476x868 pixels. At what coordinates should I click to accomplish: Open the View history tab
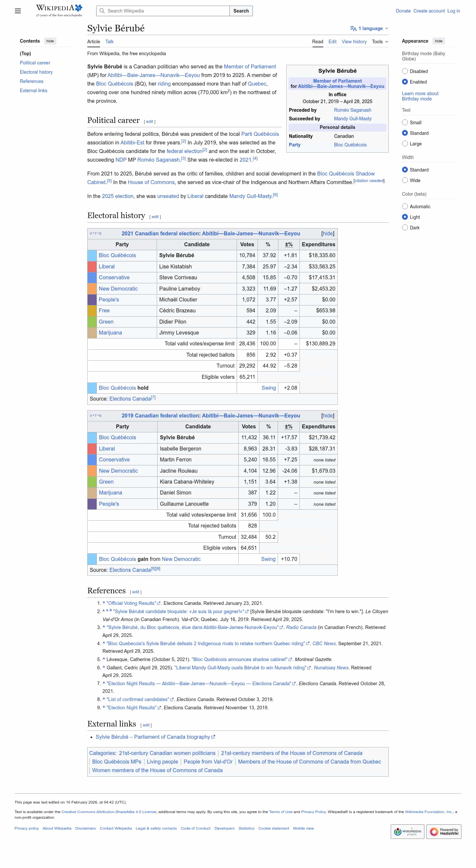tap(354, 41)
